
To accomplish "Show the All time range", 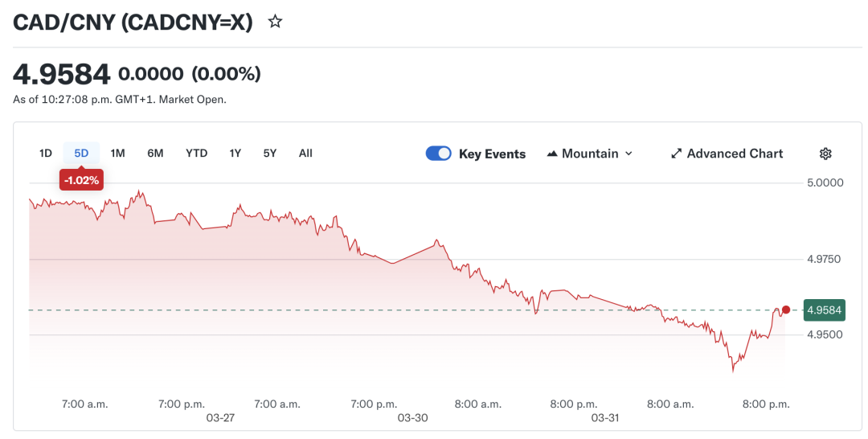I will click(x=305, y=153).
